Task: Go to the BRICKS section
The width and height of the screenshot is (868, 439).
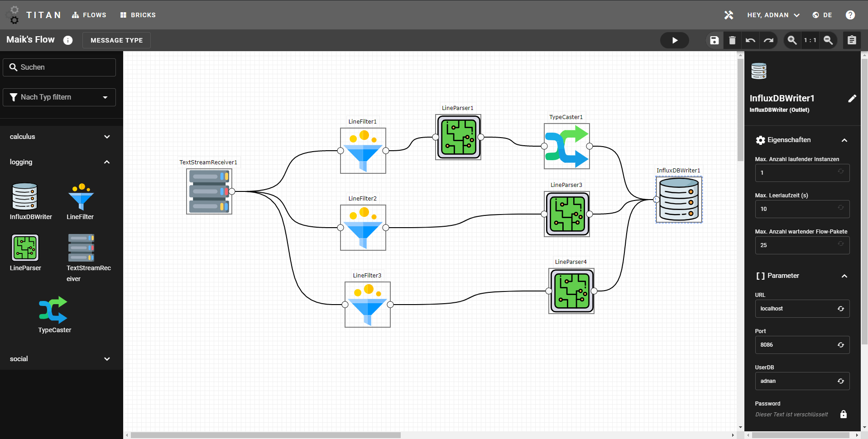Action: [138, 15]
